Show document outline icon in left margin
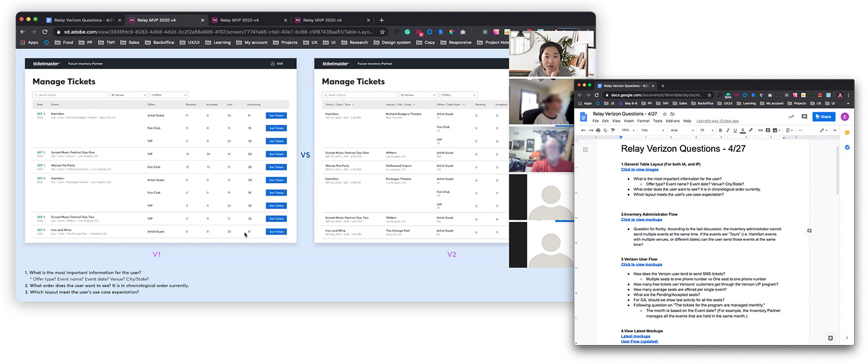The image size is (868, 363). 585,150
